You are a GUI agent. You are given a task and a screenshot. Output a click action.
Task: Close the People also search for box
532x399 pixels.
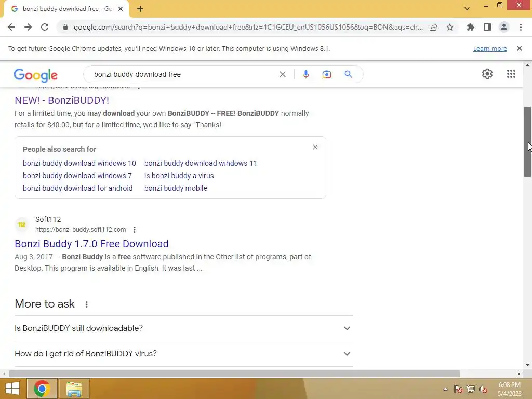click(x=315, y=147)
